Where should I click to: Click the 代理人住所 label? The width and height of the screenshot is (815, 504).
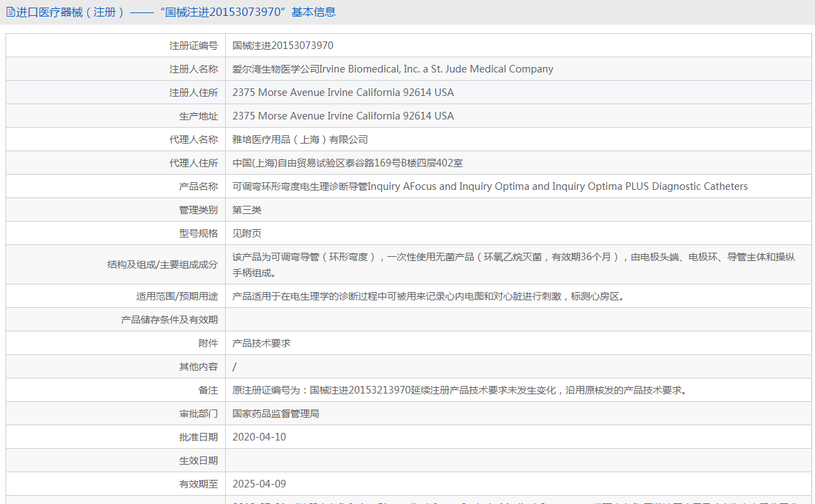(193, 163)
